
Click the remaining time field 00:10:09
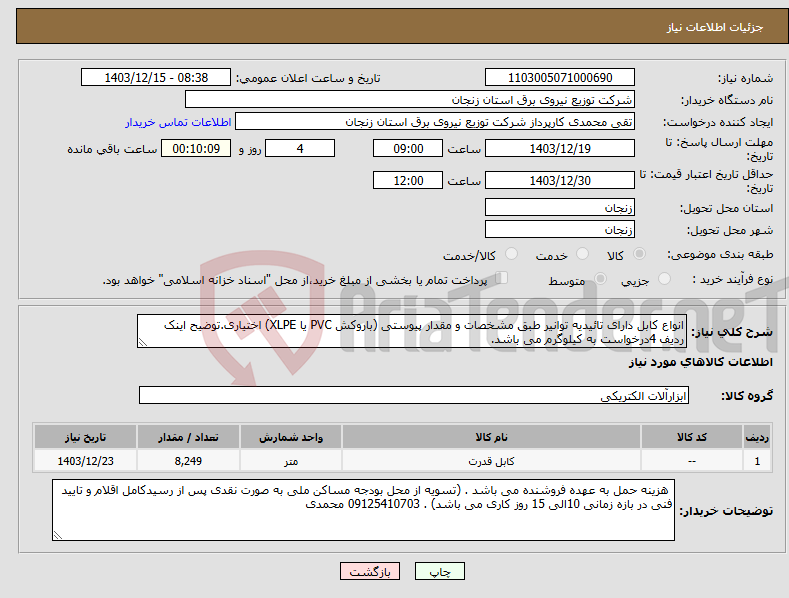pos(196,148)
